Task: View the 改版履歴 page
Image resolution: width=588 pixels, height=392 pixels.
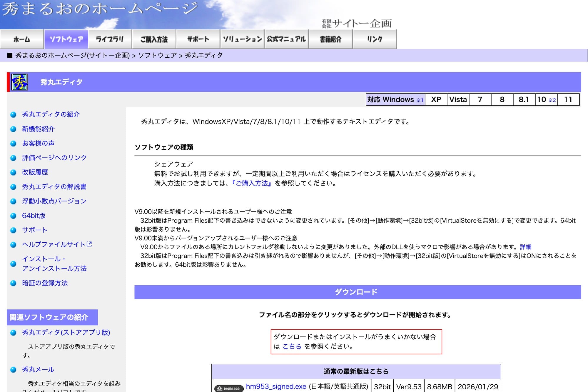Action: pyautogui.click(x=35, y=172)
